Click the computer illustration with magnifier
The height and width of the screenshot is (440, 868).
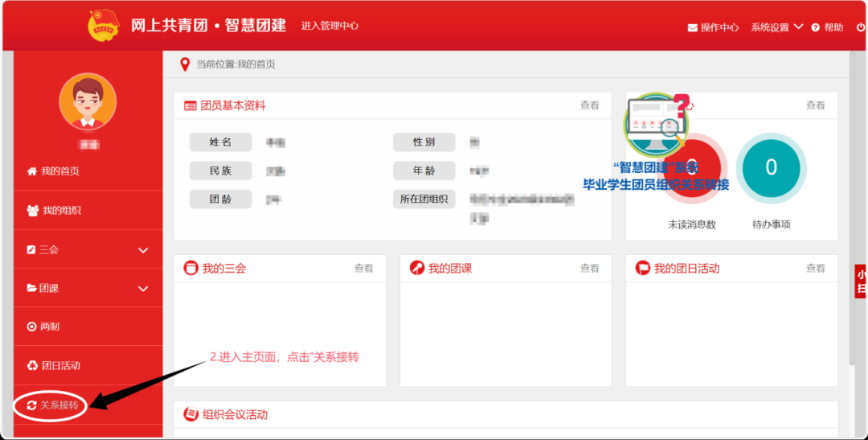[x=657, y=125]
